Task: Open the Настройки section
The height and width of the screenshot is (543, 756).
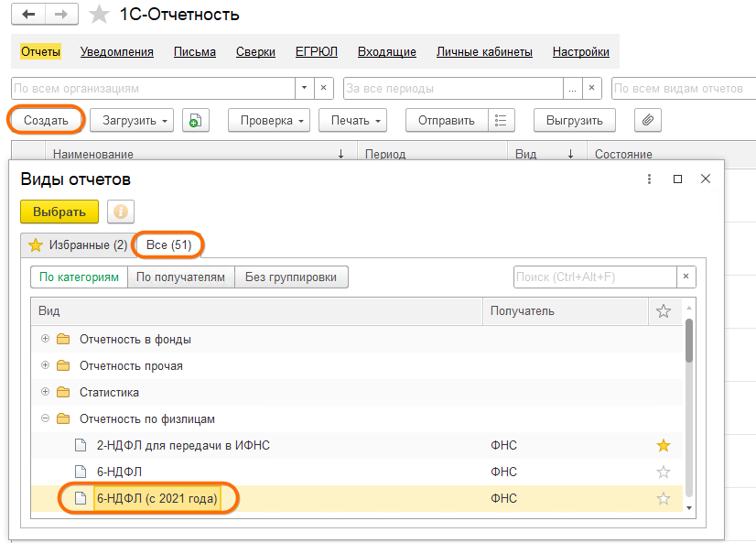Action: point(581,51)
